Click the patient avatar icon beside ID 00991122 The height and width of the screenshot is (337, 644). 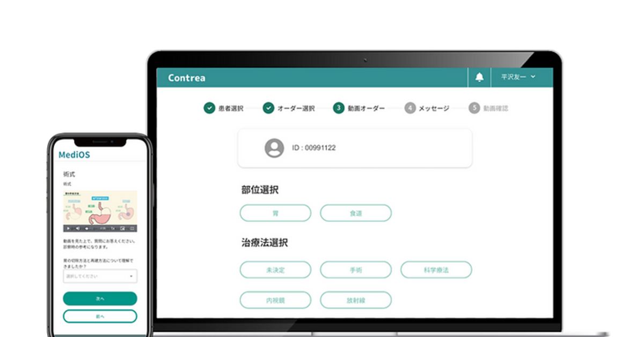click(274, 147)
